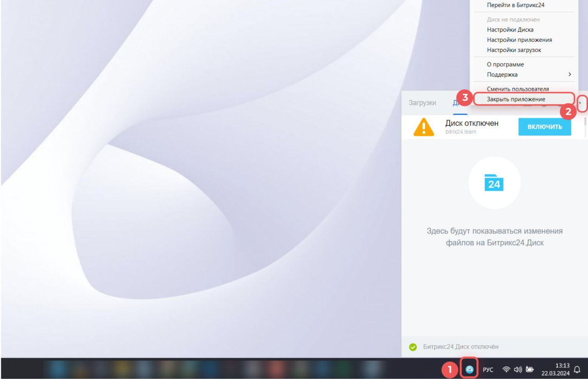
Task: Click the battery status tray icon
Action: tap(530, 369)
